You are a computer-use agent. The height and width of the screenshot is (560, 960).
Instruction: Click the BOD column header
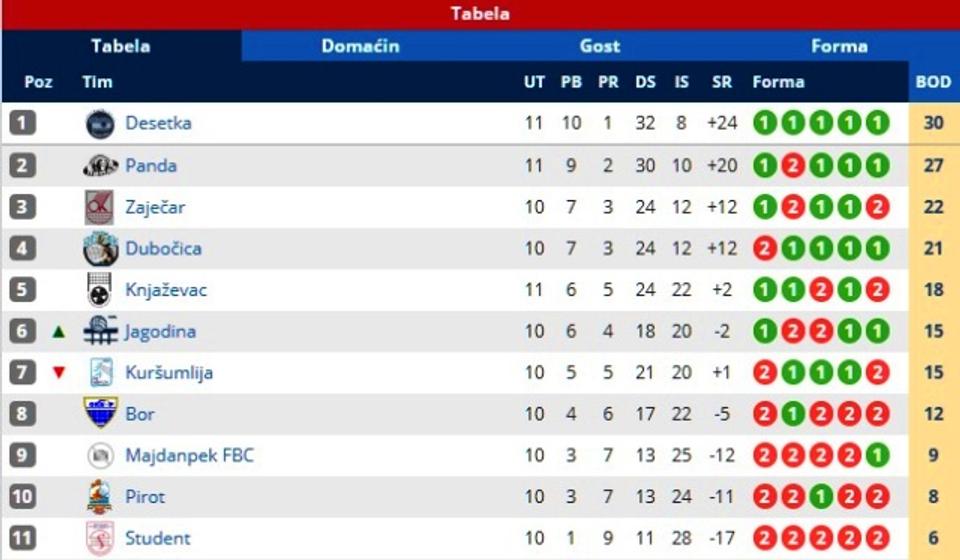coord(933,82)
